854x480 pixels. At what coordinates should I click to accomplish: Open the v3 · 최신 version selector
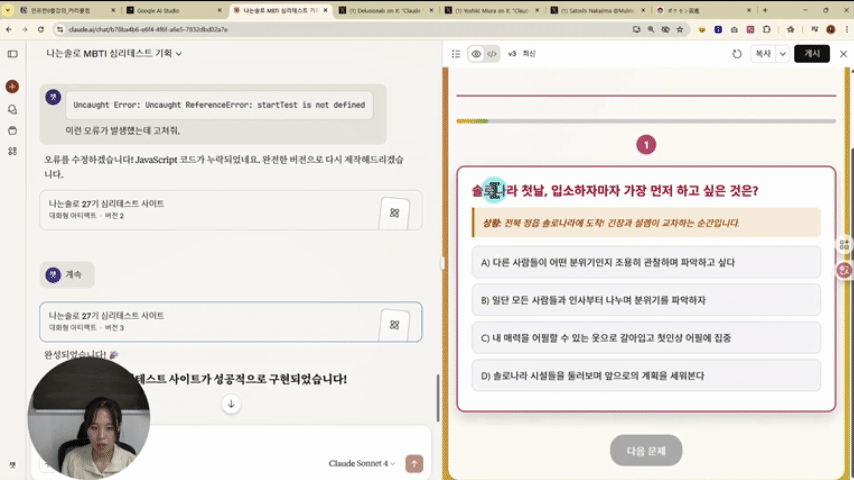coord(521,54)
